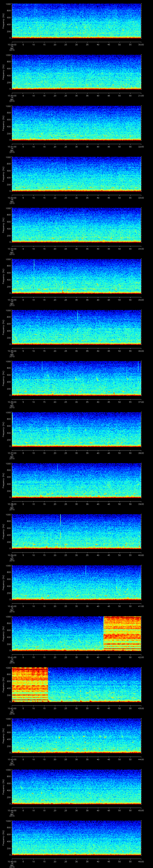Click the '10:33:00' start time label
The image size is (153, 868).
[12, 249]
